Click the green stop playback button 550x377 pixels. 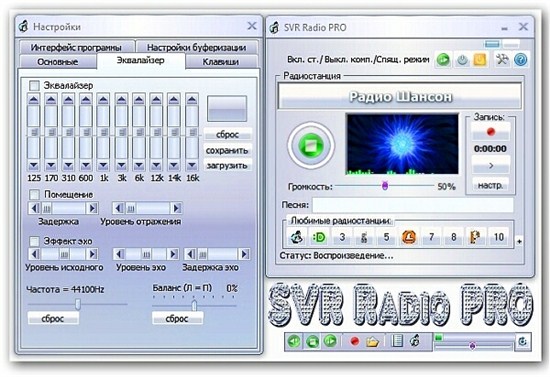coord(311,145)
